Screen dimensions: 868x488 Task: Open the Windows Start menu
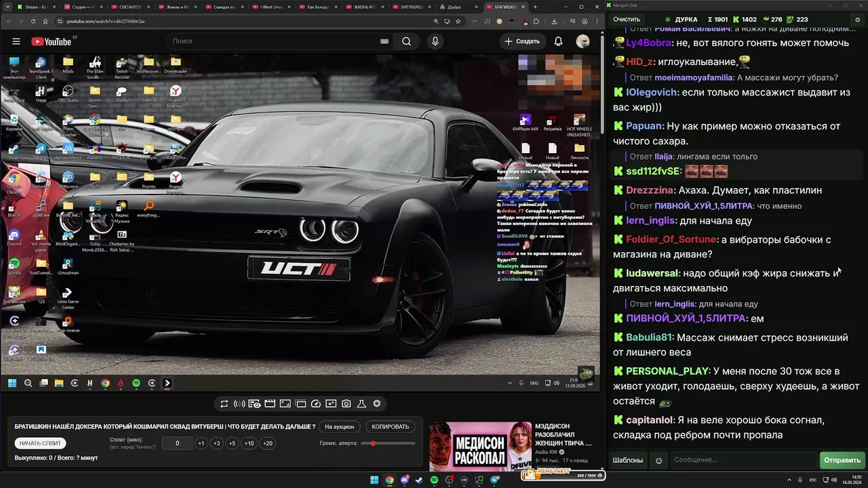click(374, 481)
